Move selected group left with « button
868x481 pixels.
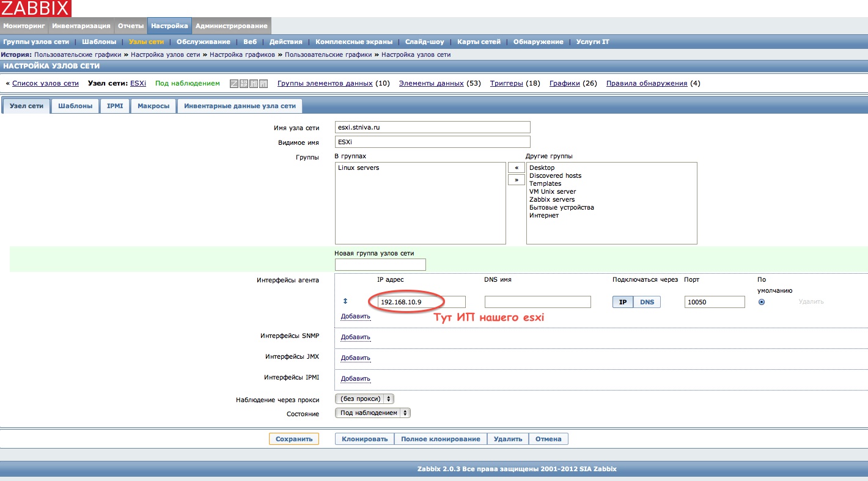(517, 167)
